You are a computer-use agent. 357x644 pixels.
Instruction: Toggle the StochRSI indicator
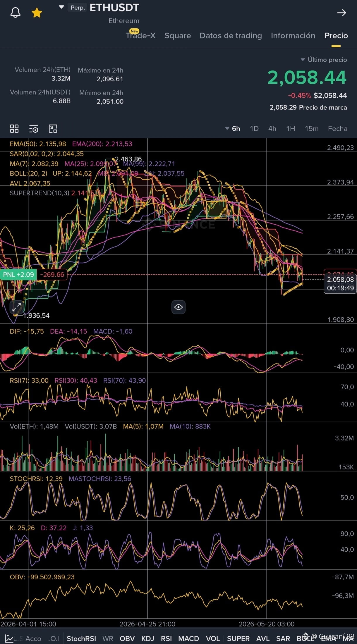(81, 639)
